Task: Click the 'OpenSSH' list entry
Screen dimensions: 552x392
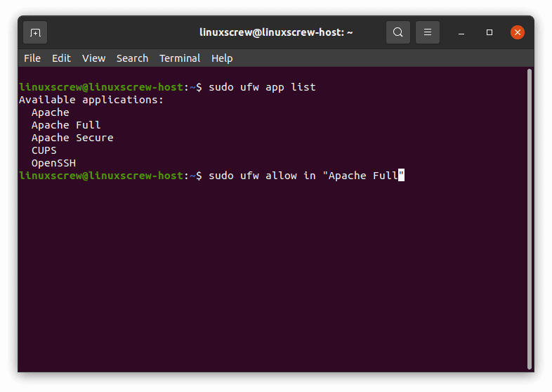Action: [x=53, y=163]
